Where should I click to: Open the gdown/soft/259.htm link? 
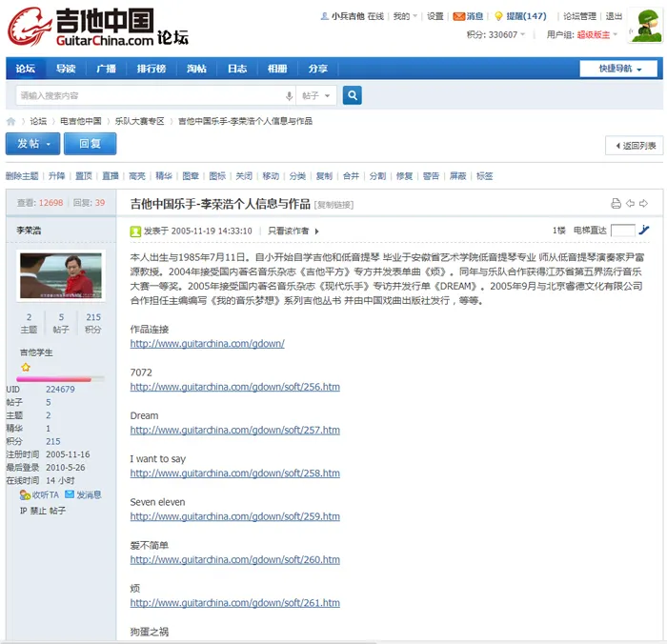(234, 516)
